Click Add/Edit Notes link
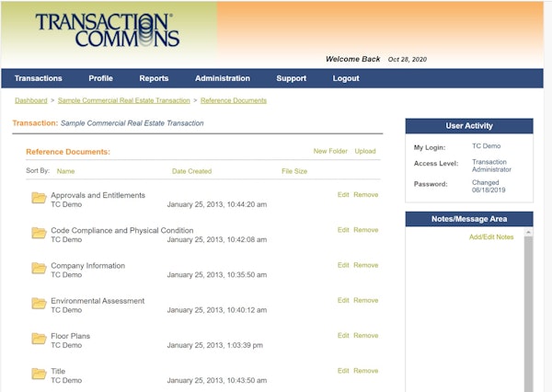 (491, 237)
